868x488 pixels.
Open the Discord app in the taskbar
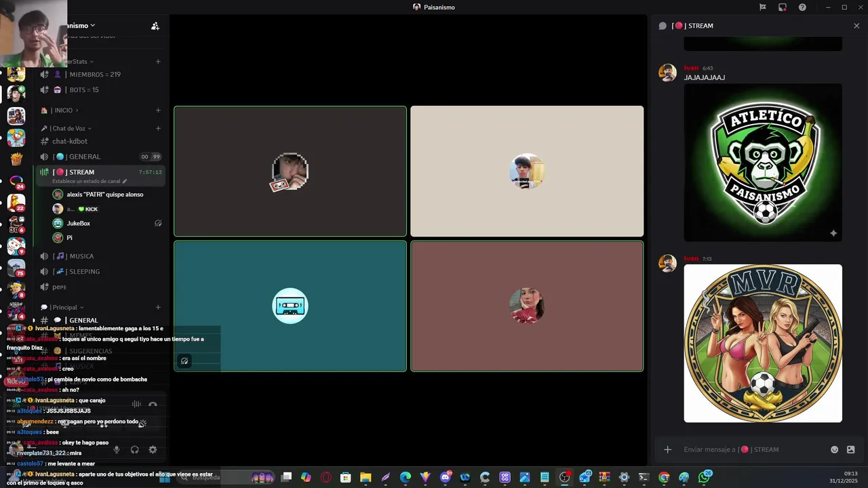pyautogui.click(x=446, y=477)
